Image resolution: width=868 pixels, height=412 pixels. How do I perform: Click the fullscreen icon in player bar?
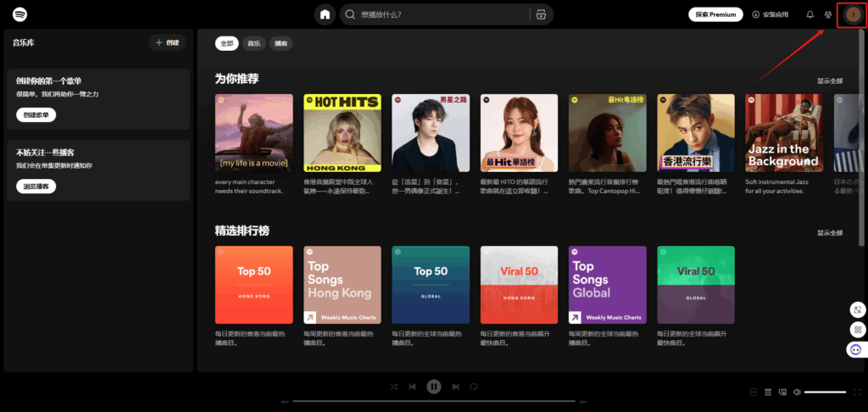[858, 392]
